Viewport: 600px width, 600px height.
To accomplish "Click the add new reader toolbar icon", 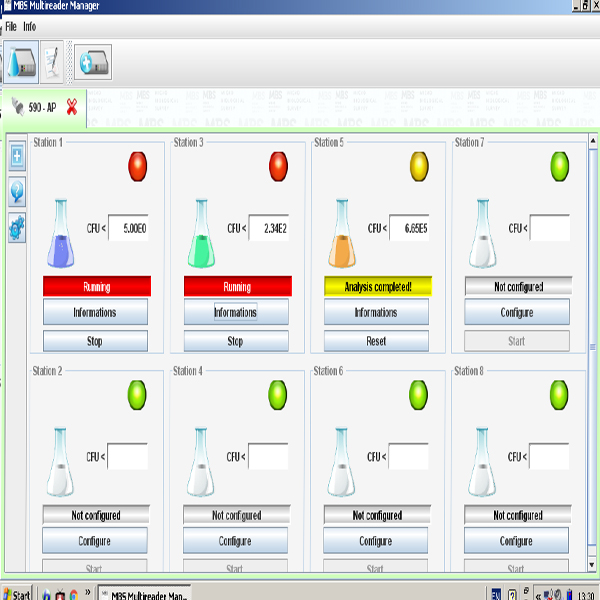I will [x=93, y=62].
